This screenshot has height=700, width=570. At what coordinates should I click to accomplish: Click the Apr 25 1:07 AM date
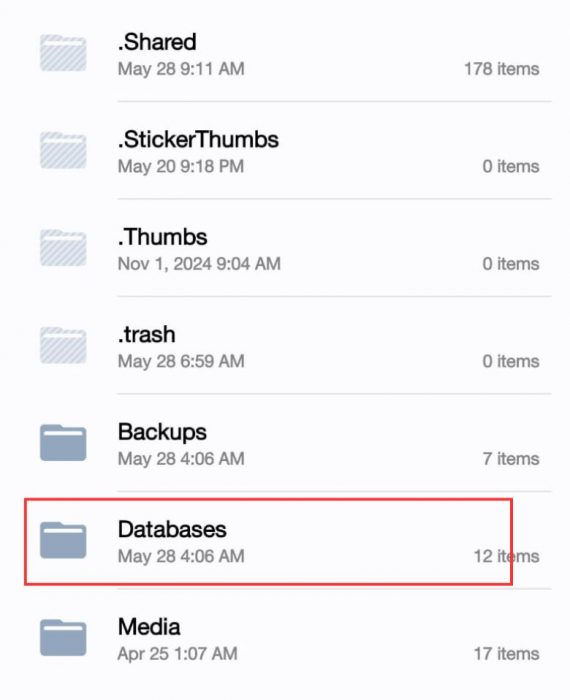177,654
